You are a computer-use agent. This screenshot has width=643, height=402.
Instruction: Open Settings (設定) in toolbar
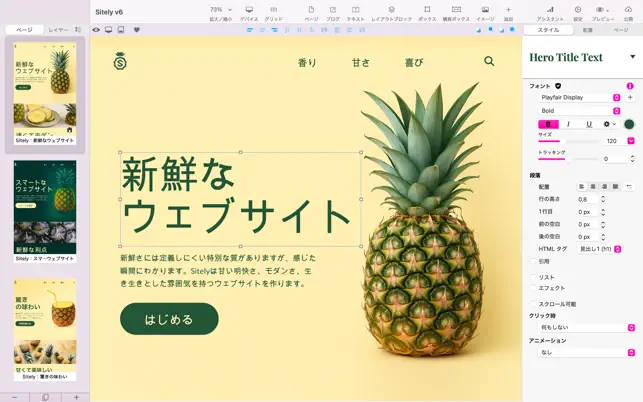click(x=578, y=13)
